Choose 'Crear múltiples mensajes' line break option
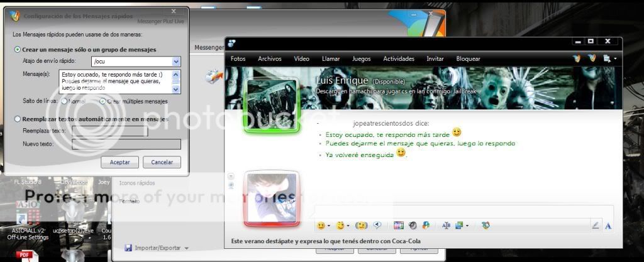 click(103, 101)
